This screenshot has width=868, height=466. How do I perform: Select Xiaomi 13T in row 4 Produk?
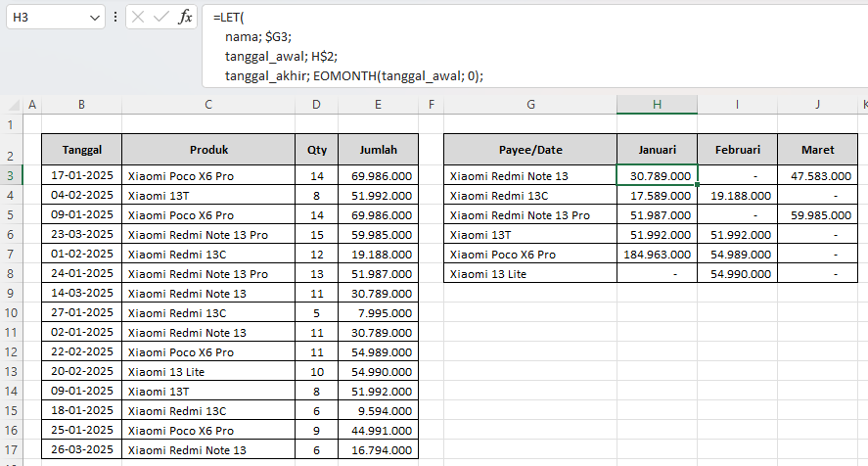208,195
